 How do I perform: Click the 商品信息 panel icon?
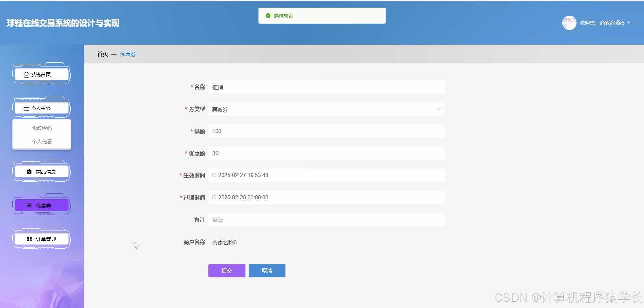pyautogui.click(x=29, y=171)
